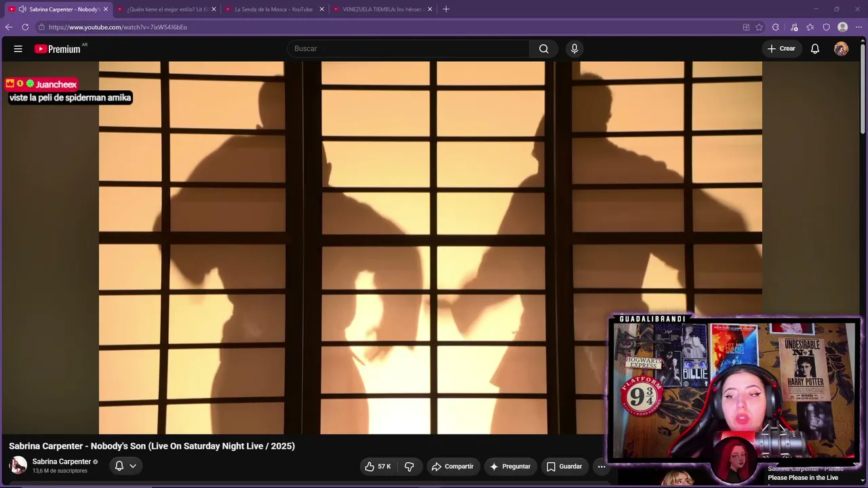Screen dimensions: 868x488
Task: Click the Guardar save button
Action: coord(564,466)
